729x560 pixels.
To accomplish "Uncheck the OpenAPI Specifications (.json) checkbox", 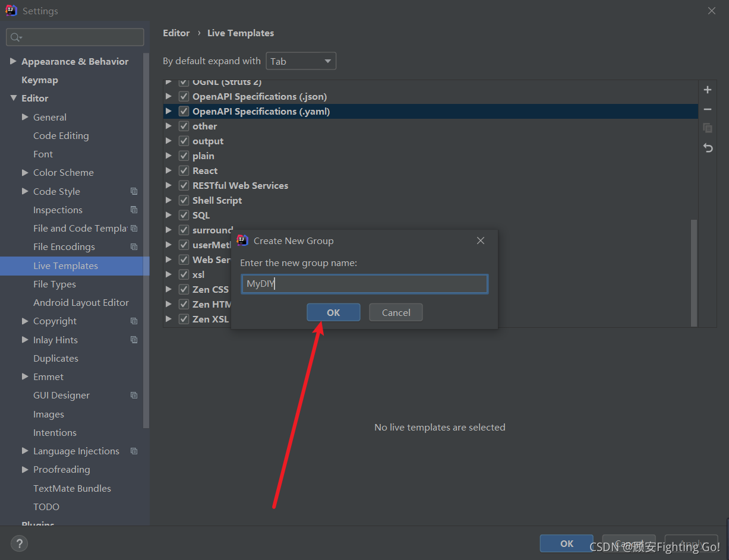I will click(184, 96).
